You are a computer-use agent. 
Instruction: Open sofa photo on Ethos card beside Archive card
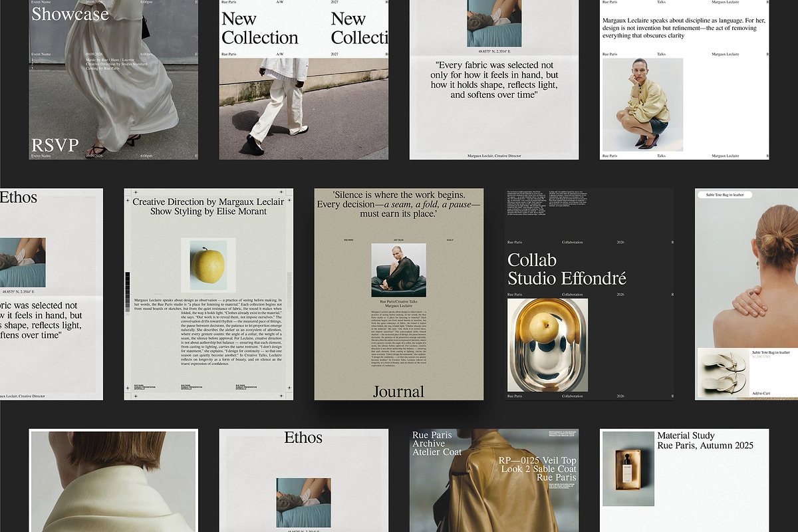click(x=303, y=502)
